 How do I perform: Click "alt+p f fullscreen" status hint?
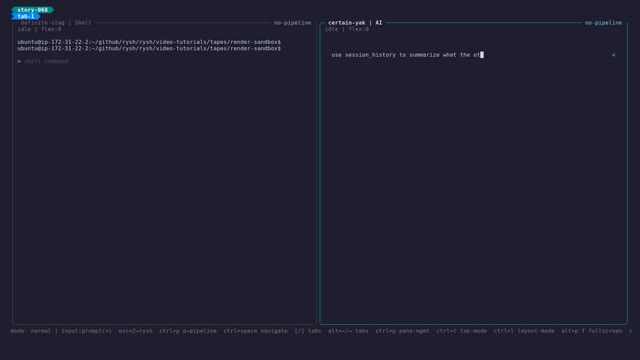click(591, 331)
